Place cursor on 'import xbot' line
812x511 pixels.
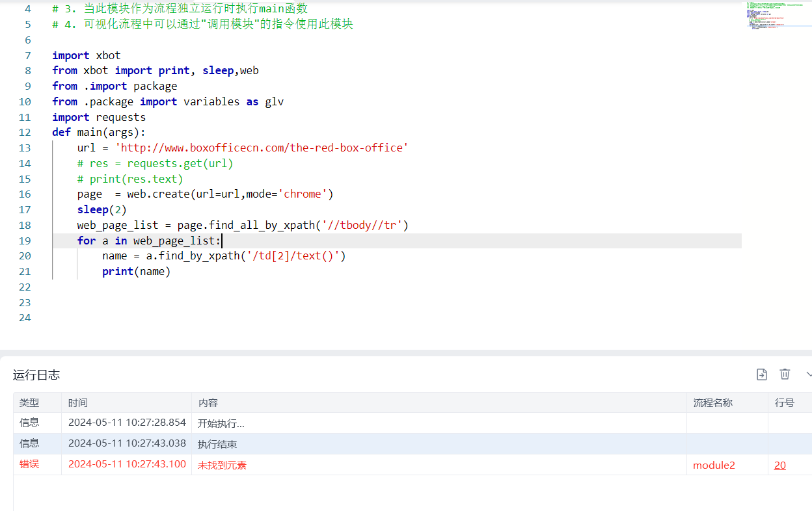(87, 55)
